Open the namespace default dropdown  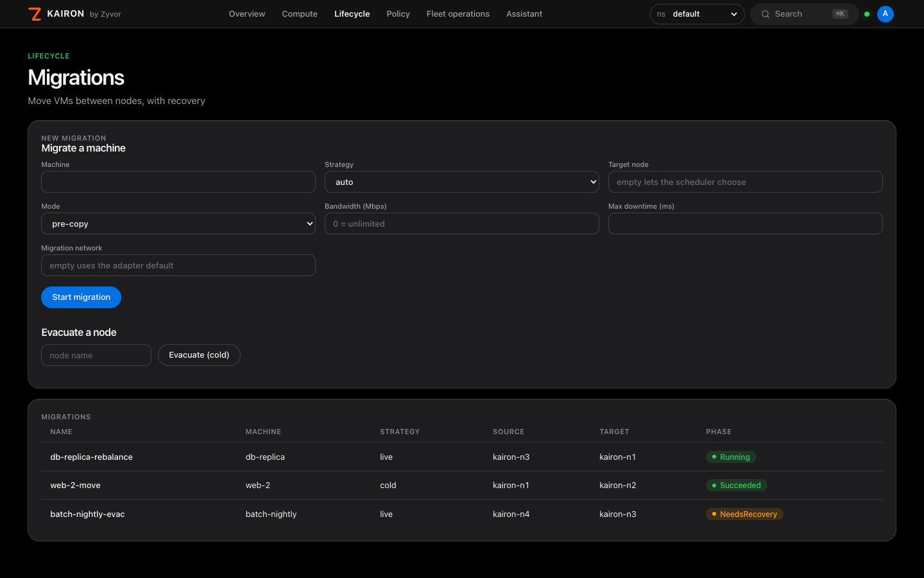click(697, 14)
